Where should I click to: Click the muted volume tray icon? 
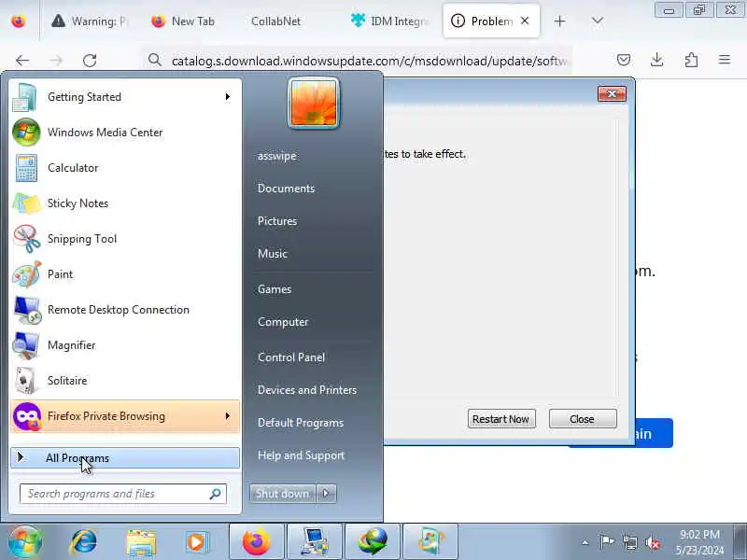click(x=652, y=542)
